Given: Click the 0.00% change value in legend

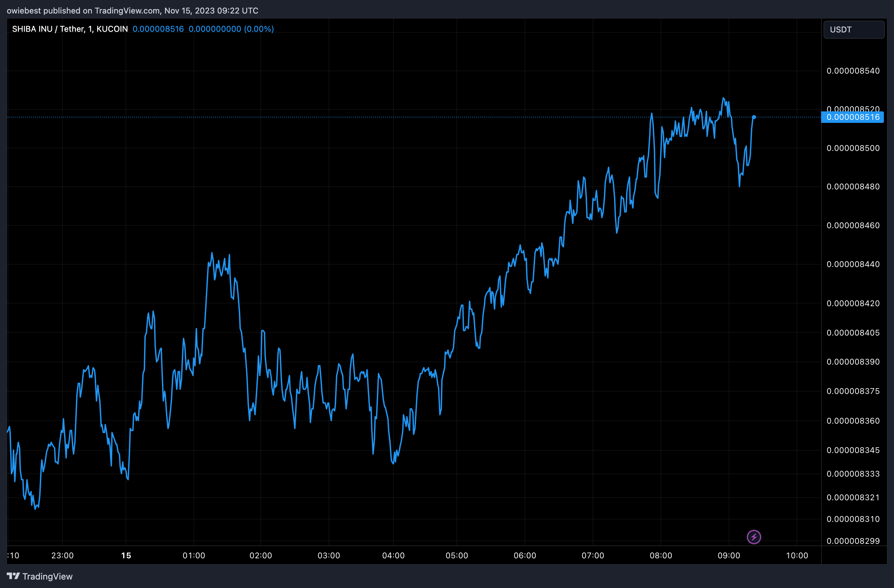Looking at the screenshot, I should coord(258,29).
